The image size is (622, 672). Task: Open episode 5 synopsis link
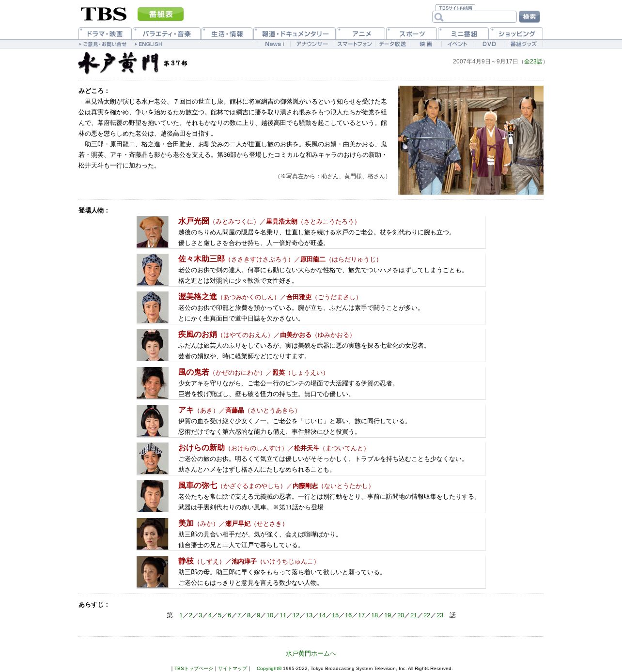coord(219,615)
